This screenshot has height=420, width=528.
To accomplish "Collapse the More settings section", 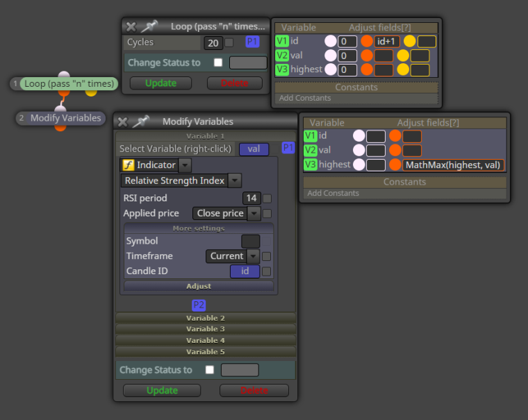I will 199,228.
